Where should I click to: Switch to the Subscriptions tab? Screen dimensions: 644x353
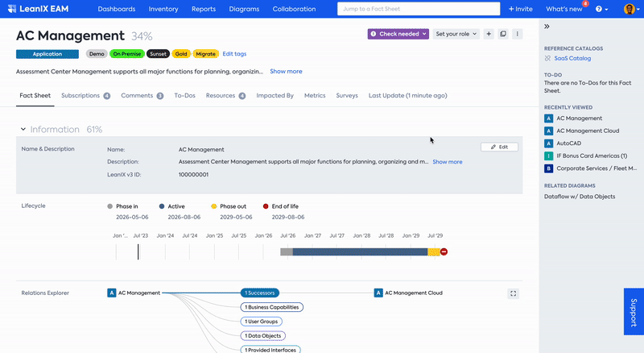pos(85,95)
